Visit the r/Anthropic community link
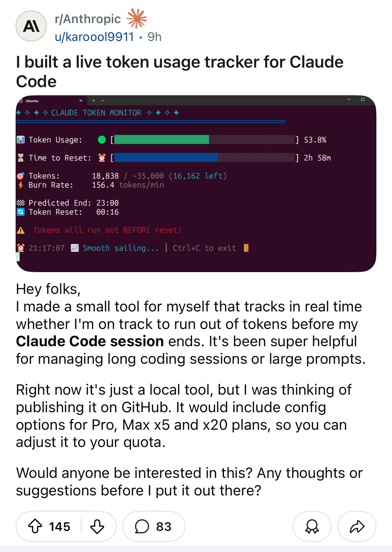 88,19
